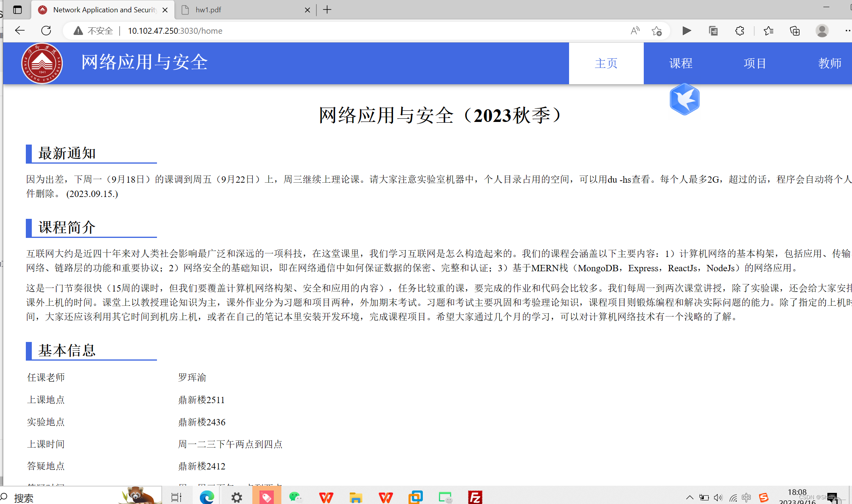This screenshot has height=504, width=852.
Task: Click the floating blue bird shield icon
Action: pyautogui.click(x=684, y=99)
